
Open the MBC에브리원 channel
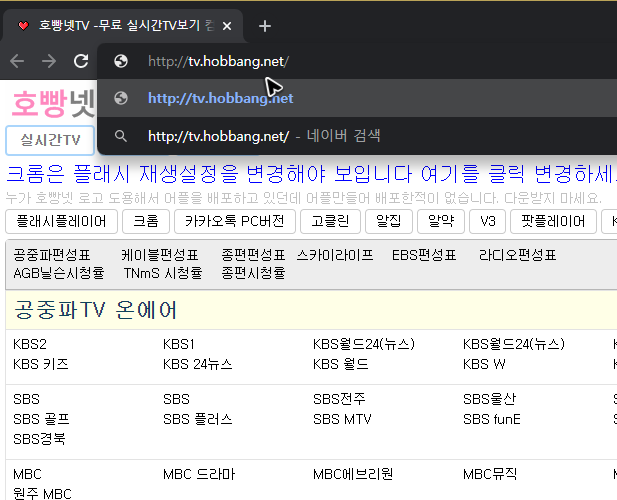(353, 474)
